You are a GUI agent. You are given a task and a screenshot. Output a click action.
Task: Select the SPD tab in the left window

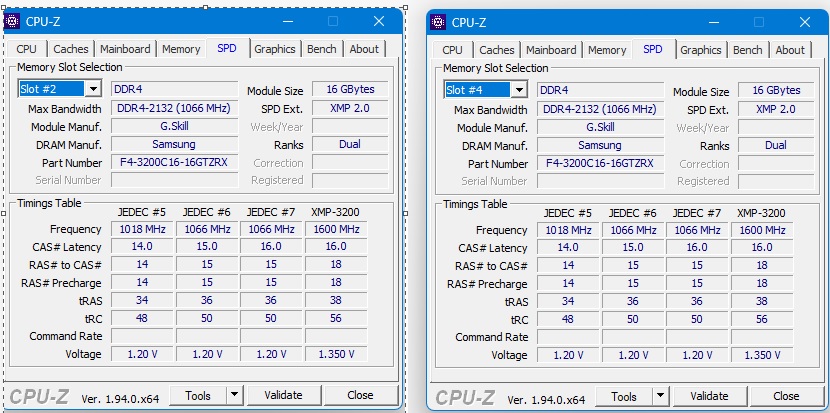click(227, 48)
